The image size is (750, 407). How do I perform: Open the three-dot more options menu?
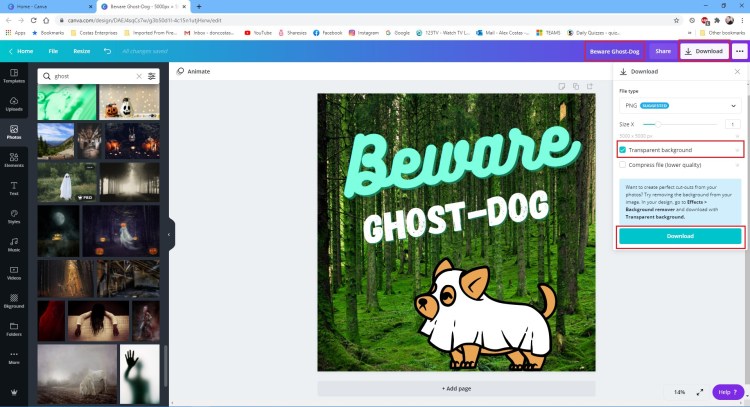[x=739, y=51]
